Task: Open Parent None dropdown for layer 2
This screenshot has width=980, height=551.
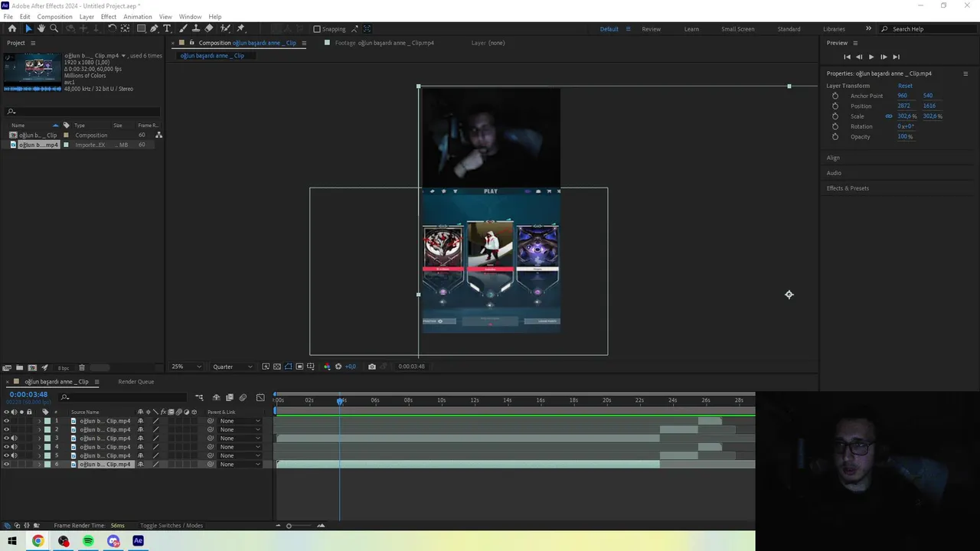Action: [x=240, y=429]
